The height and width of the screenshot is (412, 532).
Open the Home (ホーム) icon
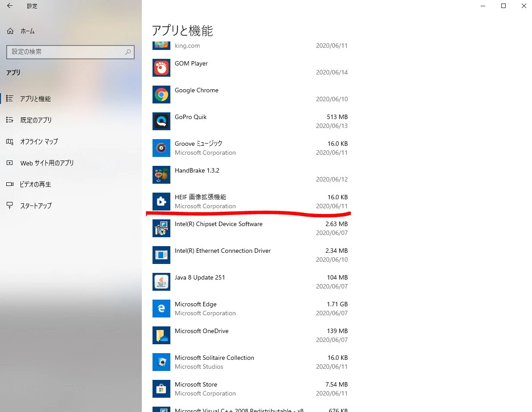pos(10,31)
